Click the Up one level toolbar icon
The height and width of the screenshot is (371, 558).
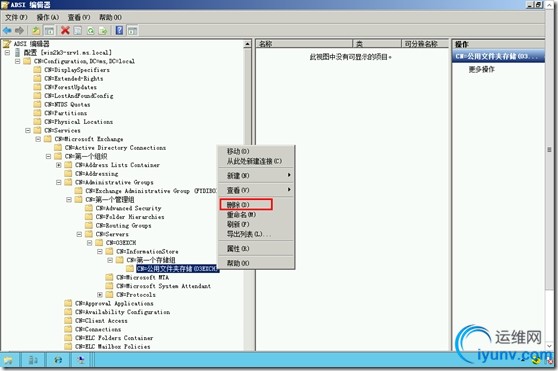36,31
